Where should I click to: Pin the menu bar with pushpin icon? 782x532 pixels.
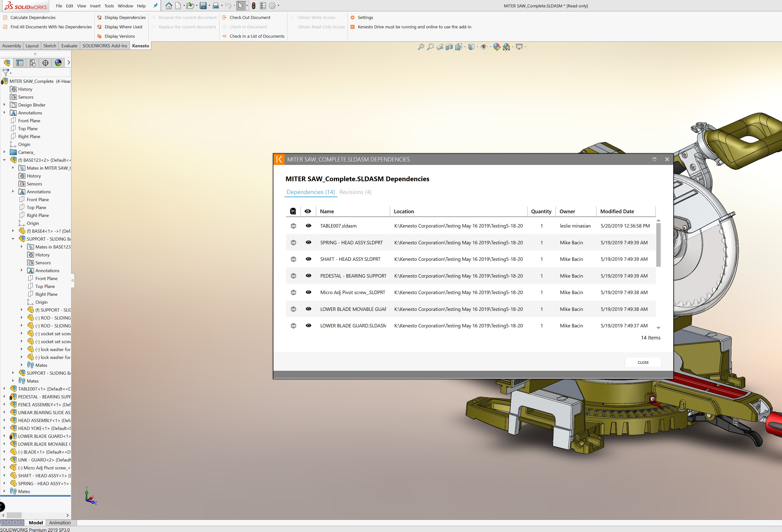155,6
